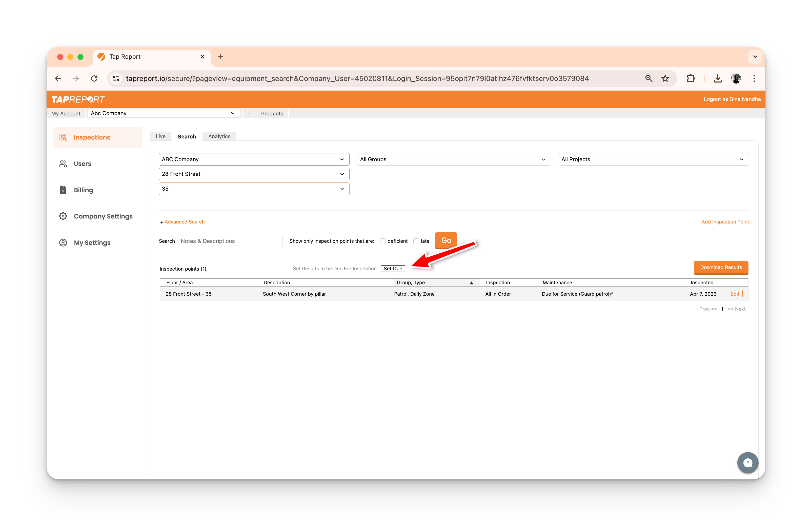
Task: Click the Billing invoice icon
Action: click(x=63, y=190)
